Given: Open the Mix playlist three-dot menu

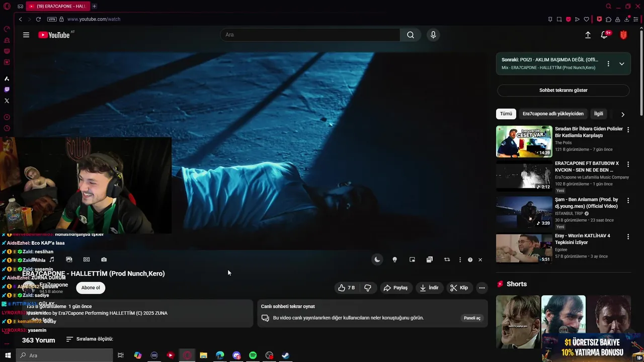Looking at the screenshot, I should pos(608,64).
